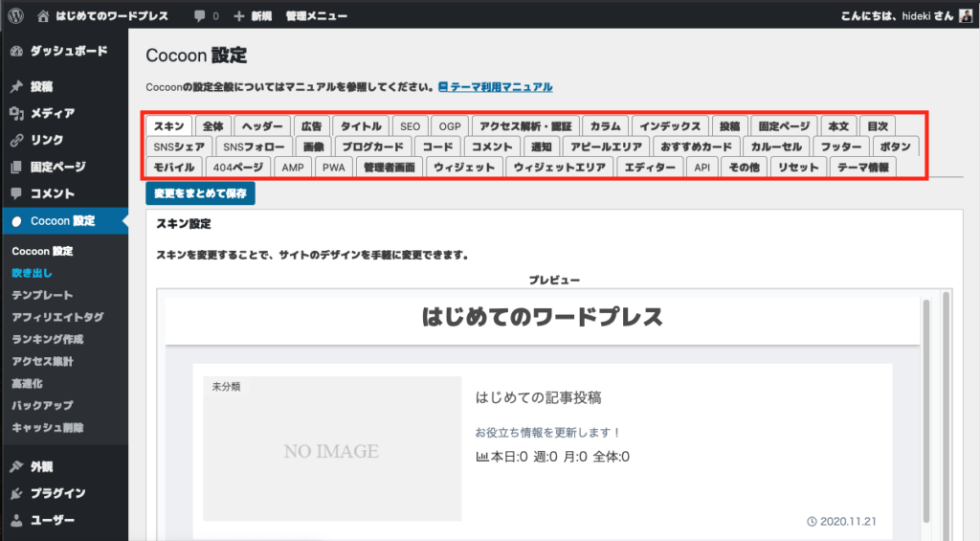This screenshot has height=541, width=980.
Task: Click the コメント bubble icon in sidebar
Action: pyautogui.click(x=17, y=193)
